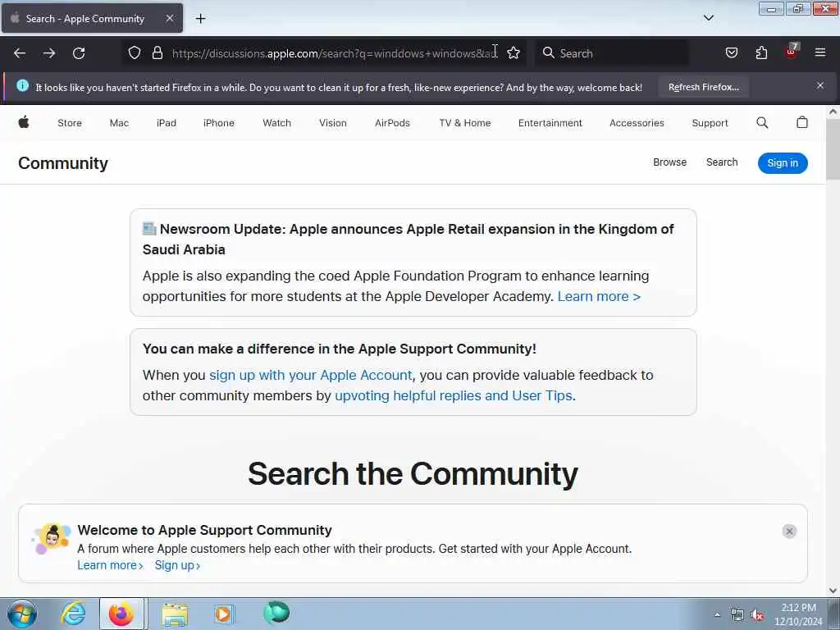This screenshot has height=630, width=840.
Task: Click the blue Sign in button
Action: pos(782,163)
